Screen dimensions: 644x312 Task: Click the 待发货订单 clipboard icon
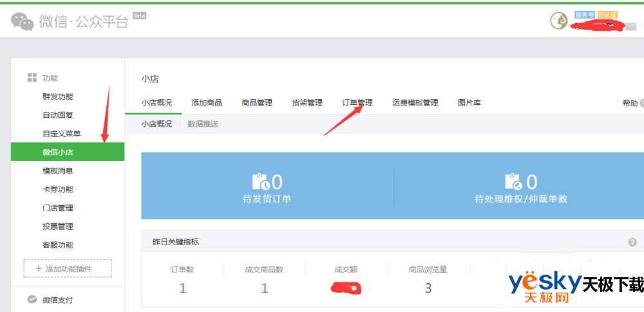pos(261,182)
